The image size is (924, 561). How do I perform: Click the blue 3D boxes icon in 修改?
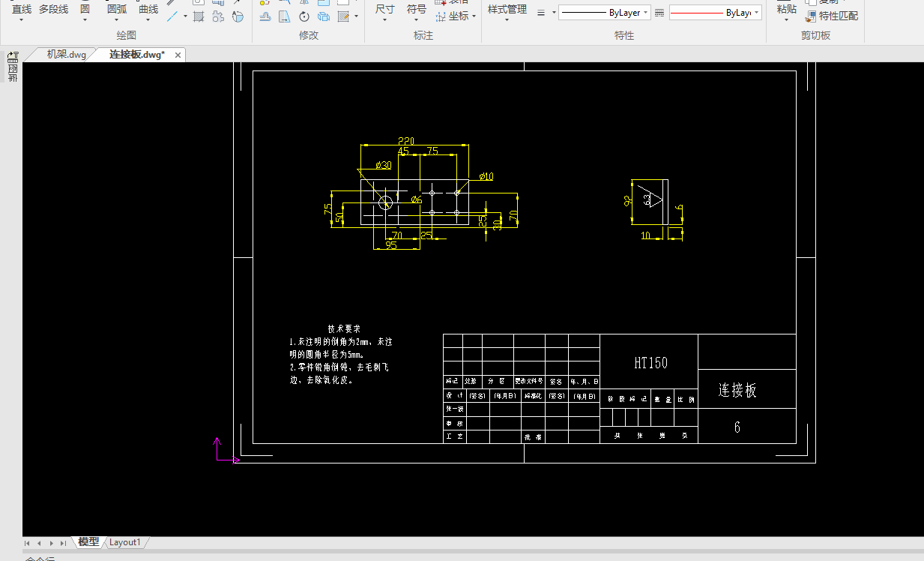coord(324,16)
